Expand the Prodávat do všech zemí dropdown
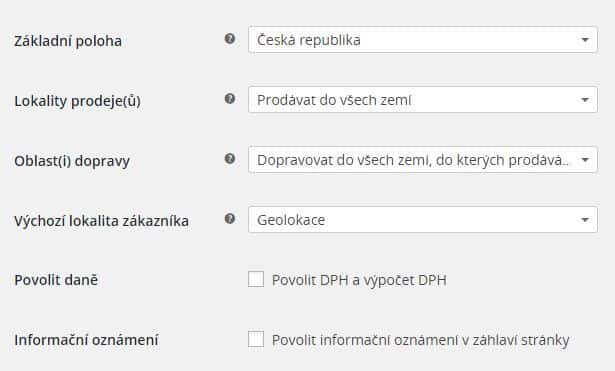Screen dimensions: 615x371 click(x=423, y=100)
